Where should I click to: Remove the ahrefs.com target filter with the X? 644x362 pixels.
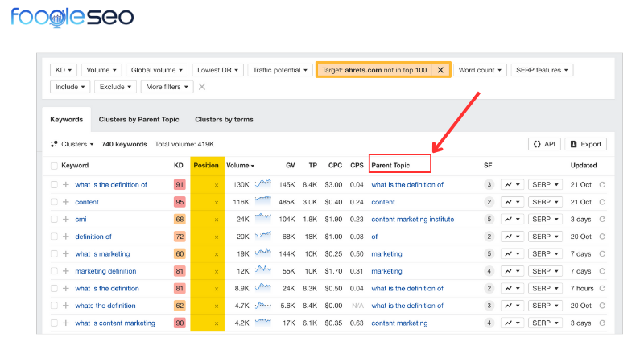click(440, 70)
